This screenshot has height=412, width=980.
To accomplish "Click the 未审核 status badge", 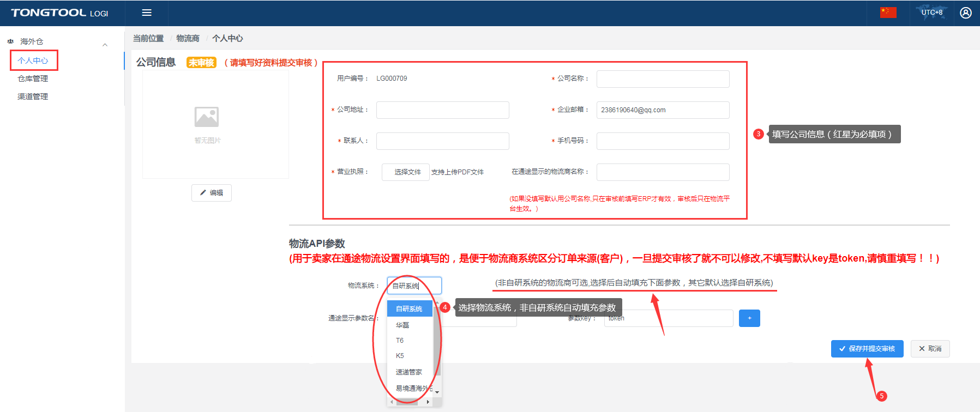I will [x=202, y=63].
